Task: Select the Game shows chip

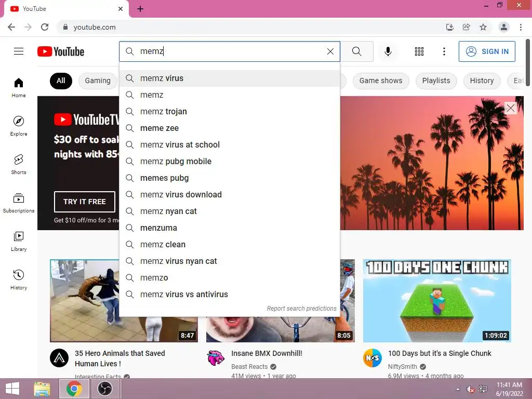Action: [381, 81]
